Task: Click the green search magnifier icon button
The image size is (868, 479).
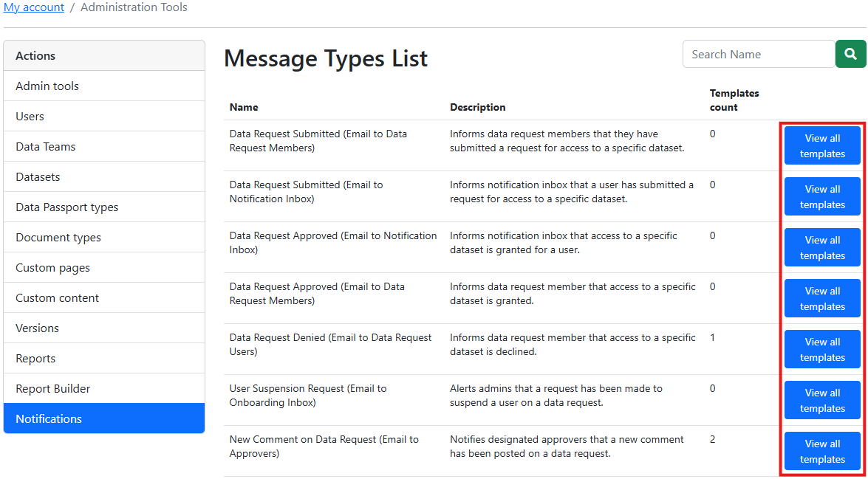Action: click(850, 54)
